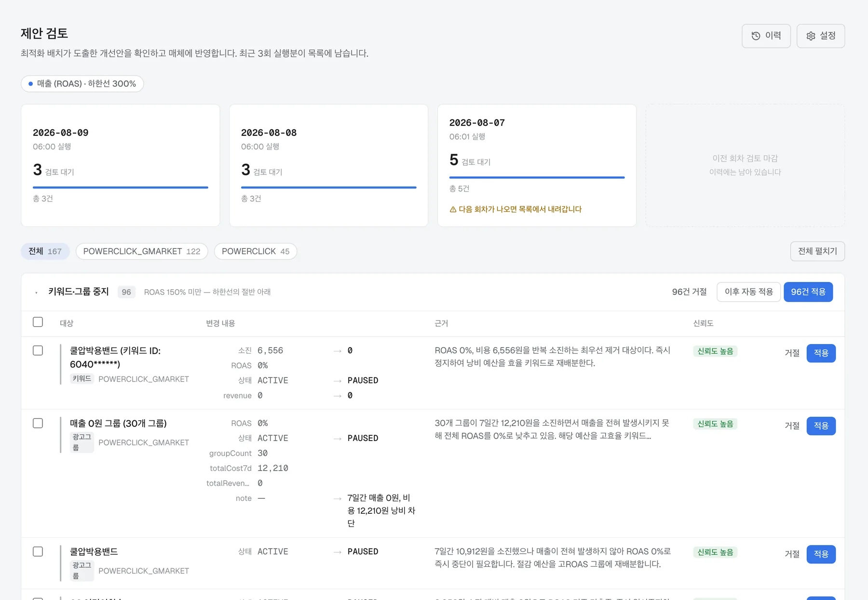Check the 매출 0원 그룹 row checkbox
The width and height of the screenshot is (868, 600).
click(x=38, y=423)
